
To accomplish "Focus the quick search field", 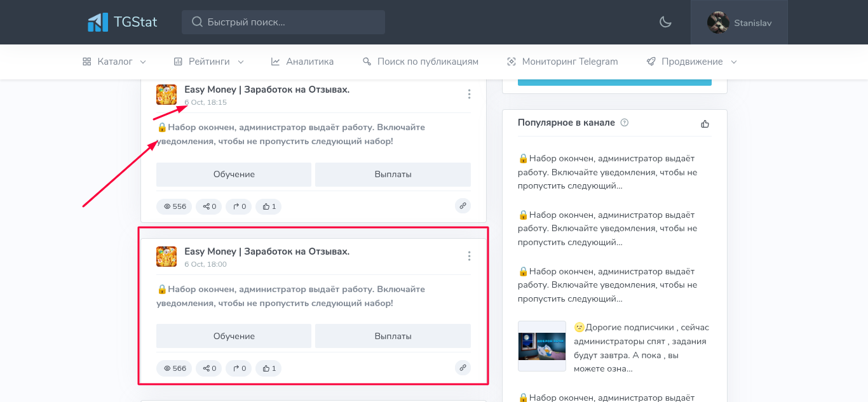I will pyautogui.click(x=283, y=22).
